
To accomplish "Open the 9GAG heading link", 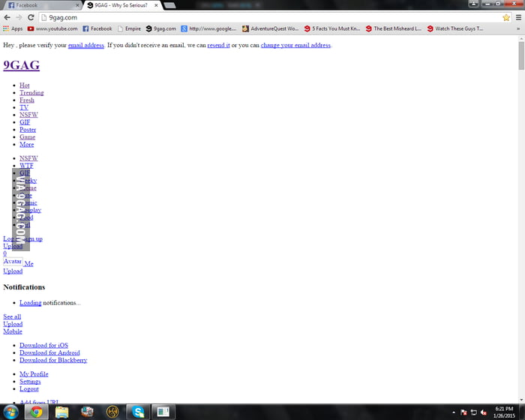I will 22,65.
